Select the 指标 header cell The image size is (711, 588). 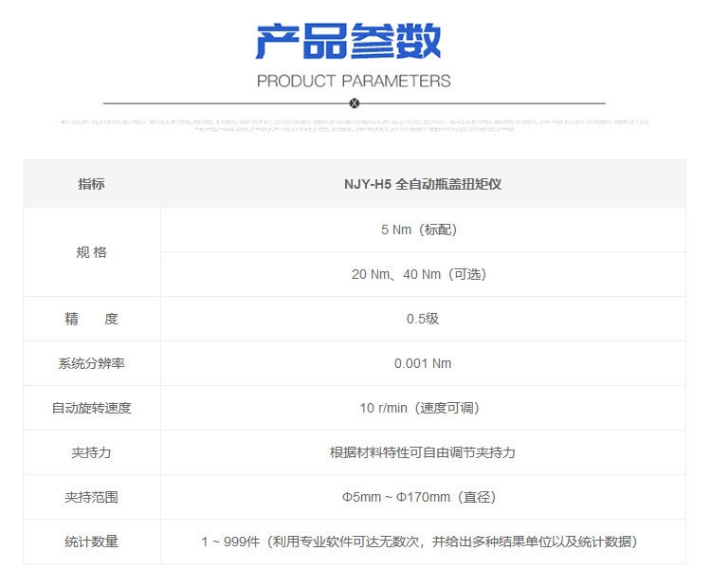(x=92, y=184)
